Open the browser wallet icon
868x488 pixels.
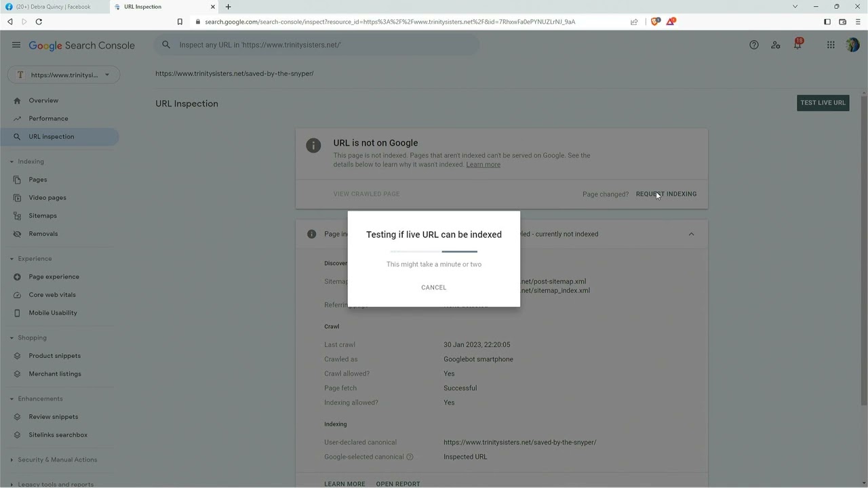click(843, 22)
